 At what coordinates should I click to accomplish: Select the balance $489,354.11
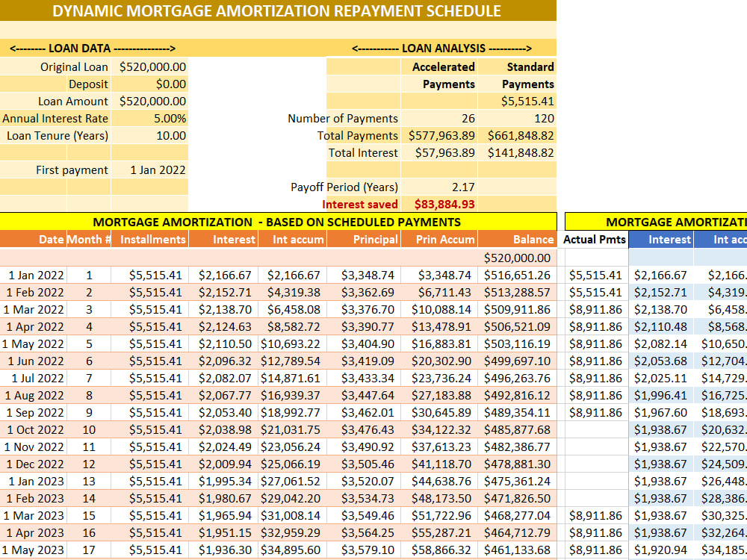517,412
